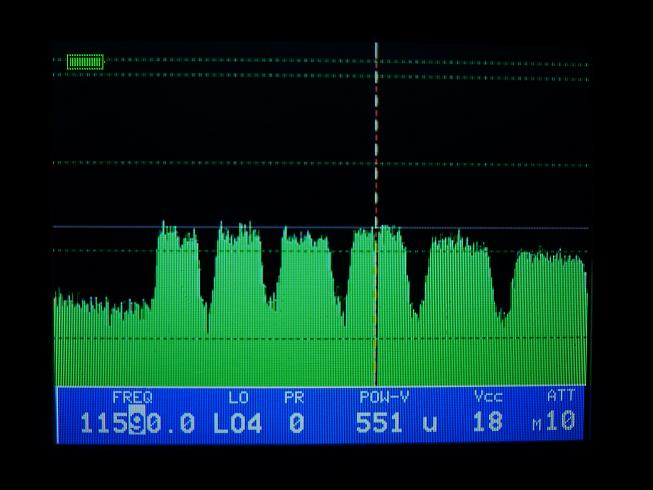Viewport: 653px width, 490px height.
Task: Click the POW-V reading 551
Action: click(380, 422)
